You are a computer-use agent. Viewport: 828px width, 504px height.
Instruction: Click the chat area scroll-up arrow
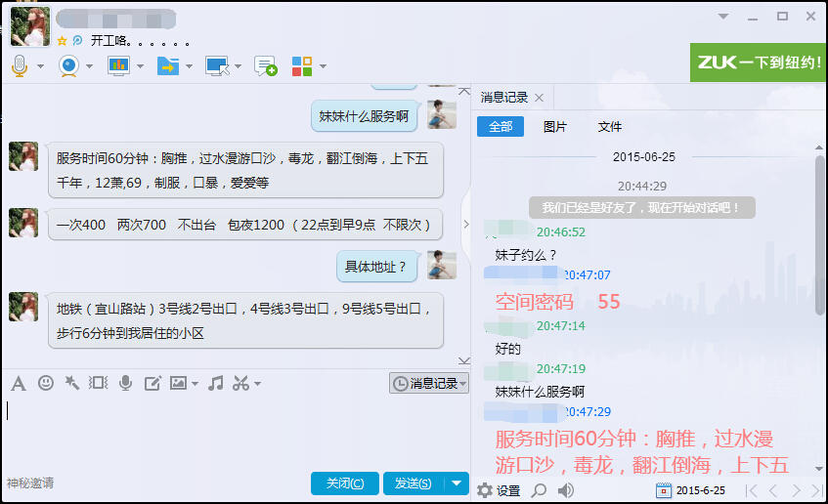pyautogui.click(x=464, y=92)
